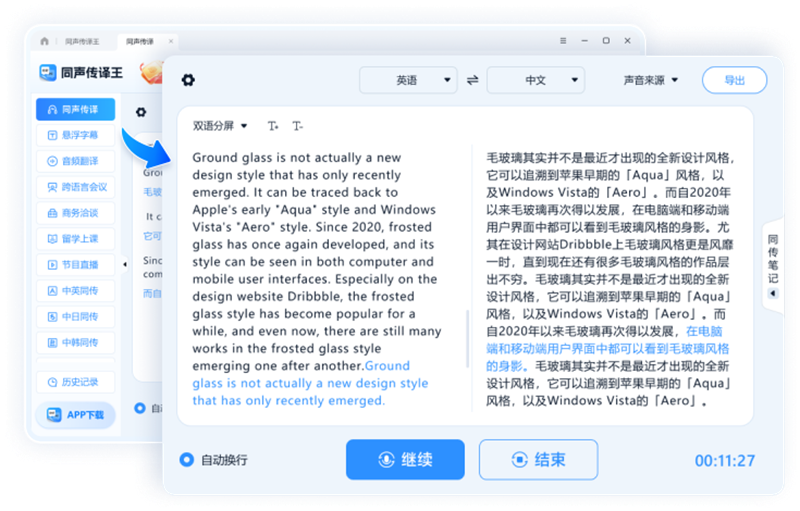Collapse the left sidebar arrow
The width and height of the screenshot is (800, 511).
pos(125,264)
